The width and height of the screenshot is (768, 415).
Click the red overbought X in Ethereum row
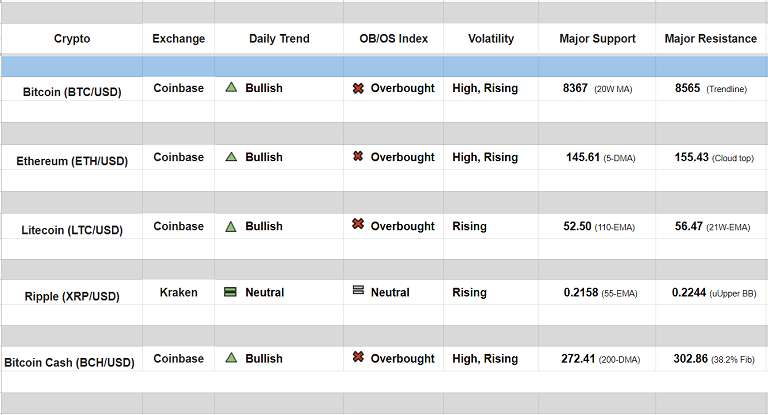click(x=358, y=157)
